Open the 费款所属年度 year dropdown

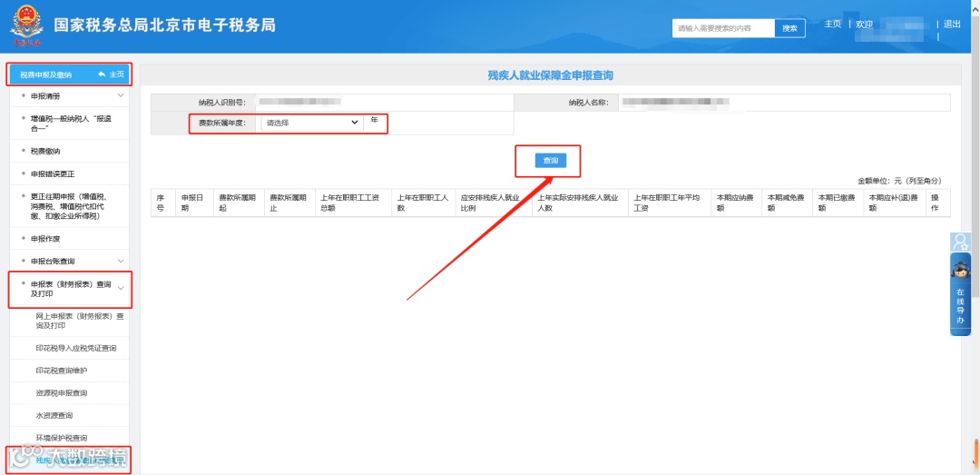[x=312, y=123]
